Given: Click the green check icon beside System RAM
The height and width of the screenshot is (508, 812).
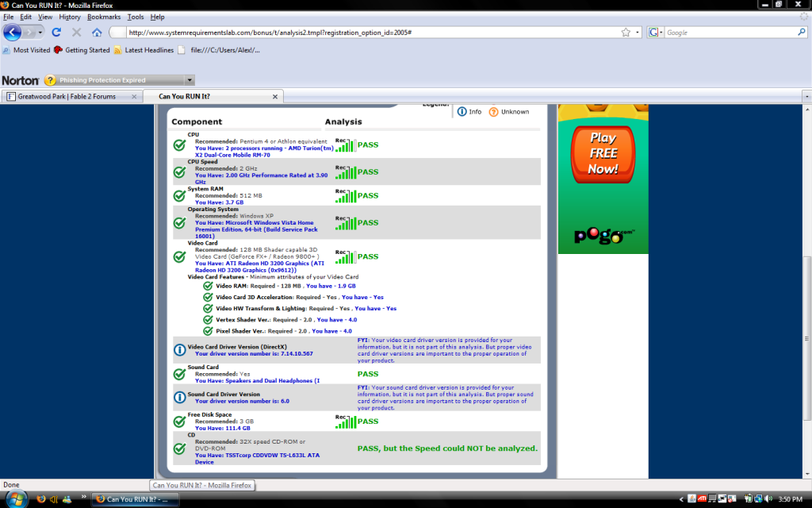Looking at the screenshot, I should [x=180, y=195].
